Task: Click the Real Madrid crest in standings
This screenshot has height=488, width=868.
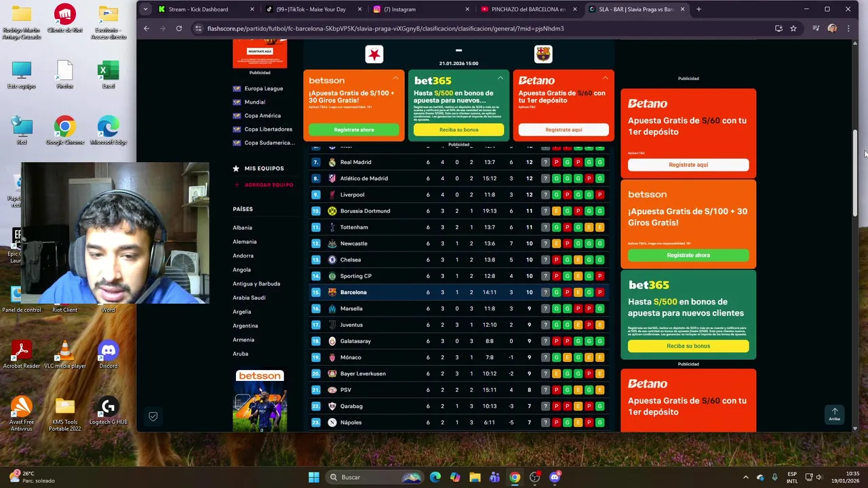Action: pos(332,162)
